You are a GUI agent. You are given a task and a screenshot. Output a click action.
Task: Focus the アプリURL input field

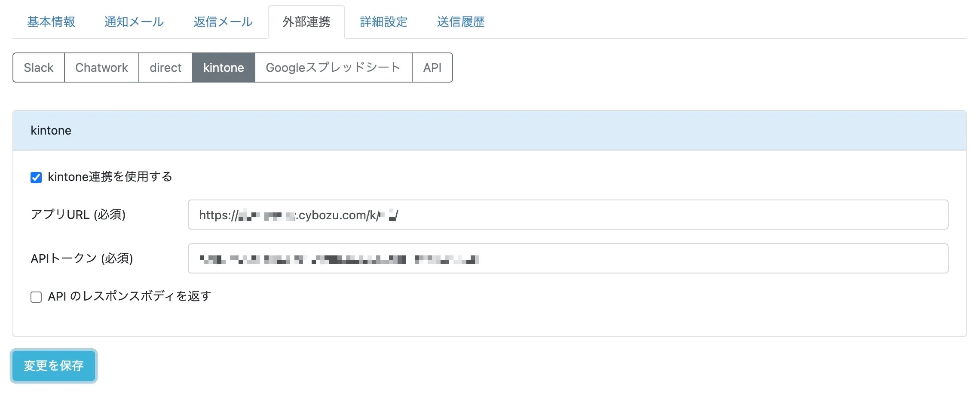568,215
